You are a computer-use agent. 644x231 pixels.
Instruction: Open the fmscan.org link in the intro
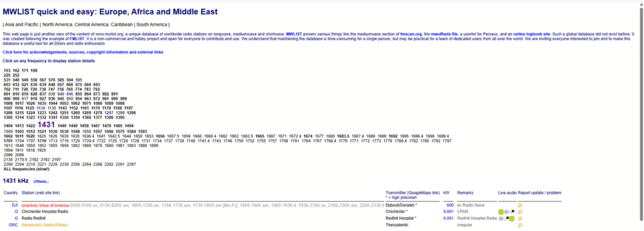[411, 34]
